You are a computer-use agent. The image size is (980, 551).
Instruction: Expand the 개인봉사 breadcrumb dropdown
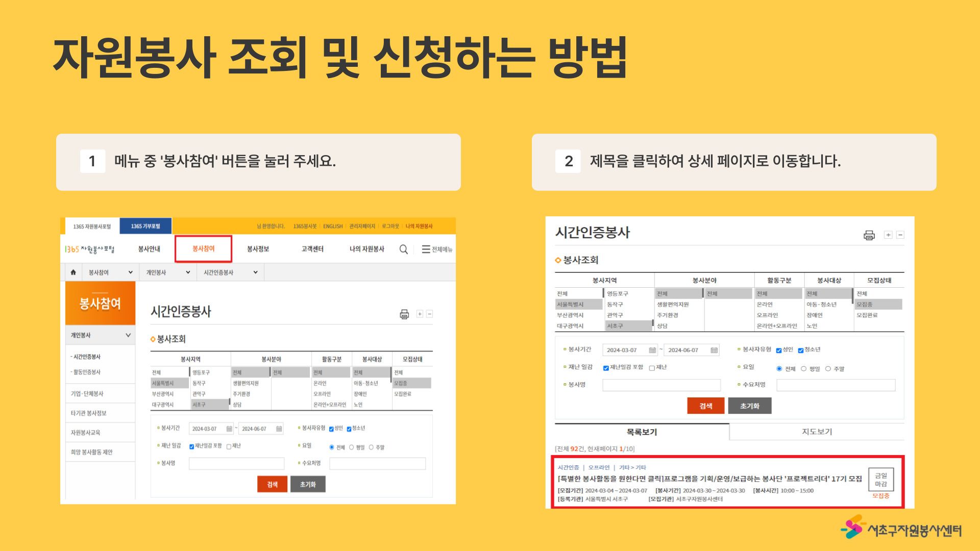click(188, 272)
